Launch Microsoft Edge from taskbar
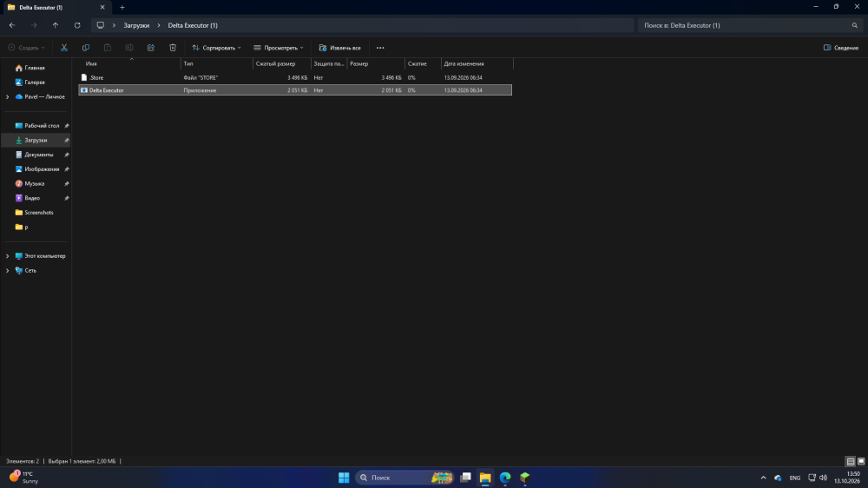Viewport: 868px width, 488px height. coord(505,478)
